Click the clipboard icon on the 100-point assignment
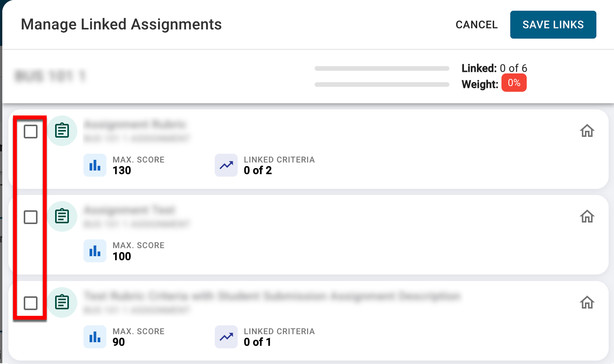 (62, 216)
